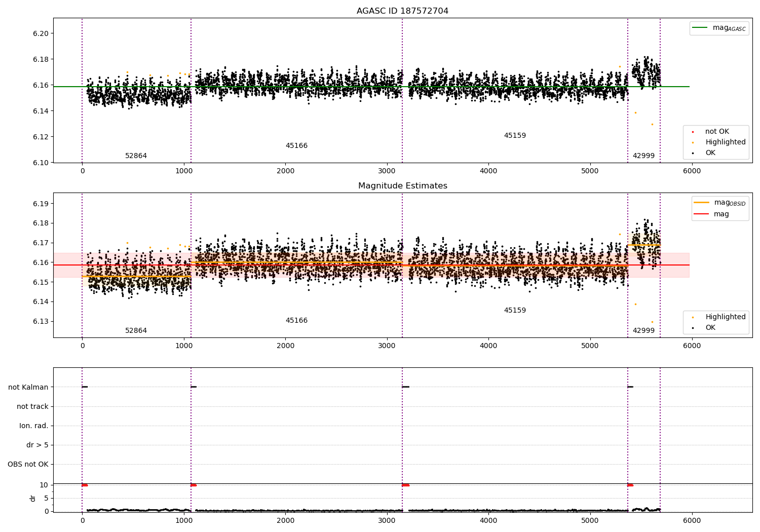
Task: Click the lowest orange outlier point in top plot
Action: click(652, 125)
